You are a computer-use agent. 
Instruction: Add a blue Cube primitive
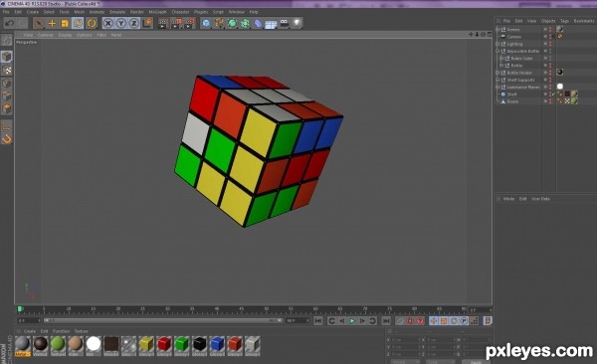(206, 24)
